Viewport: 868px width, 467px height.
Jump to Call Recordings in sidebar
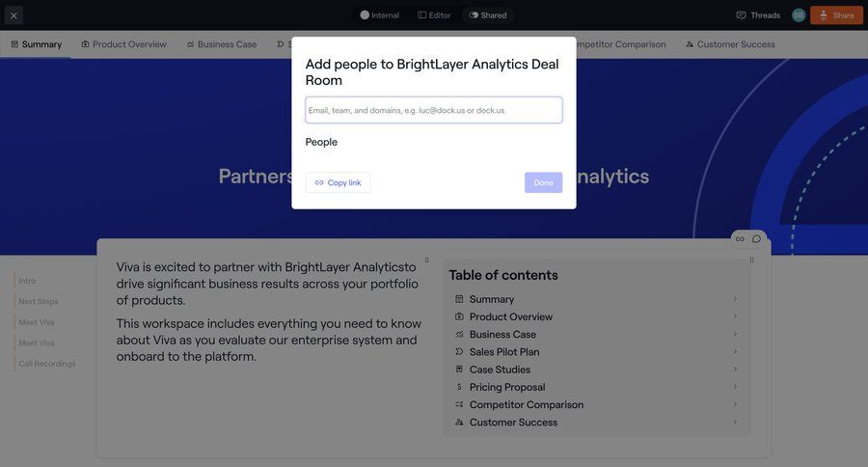tap(47, 364)
